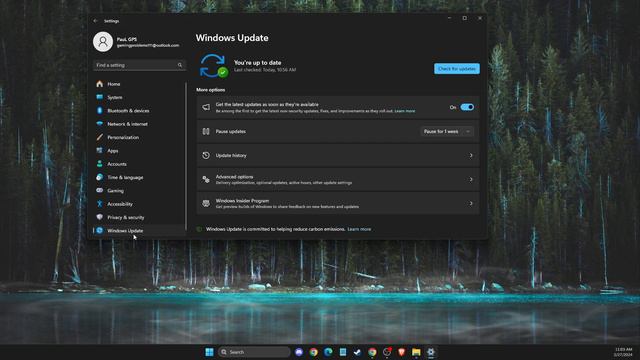This screenshot has height=360, width=640.
Task: Click the Home house icon in sidebar
Action: 100,84
